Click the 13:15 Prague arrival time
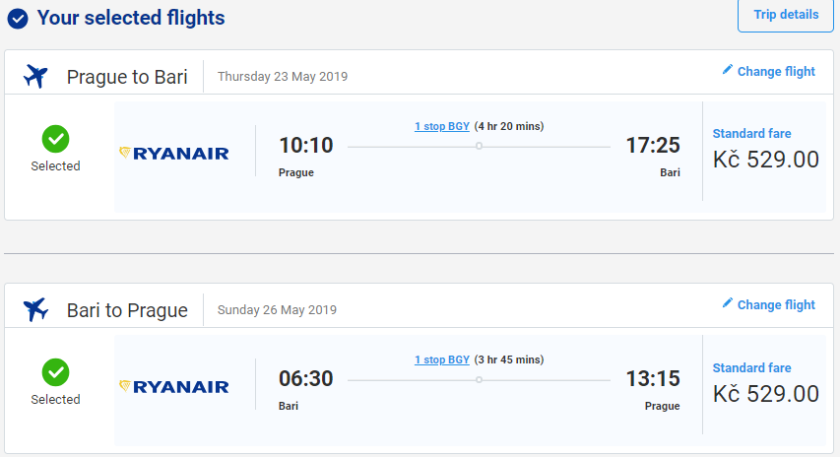840x457 pixels. pos(653,379)
